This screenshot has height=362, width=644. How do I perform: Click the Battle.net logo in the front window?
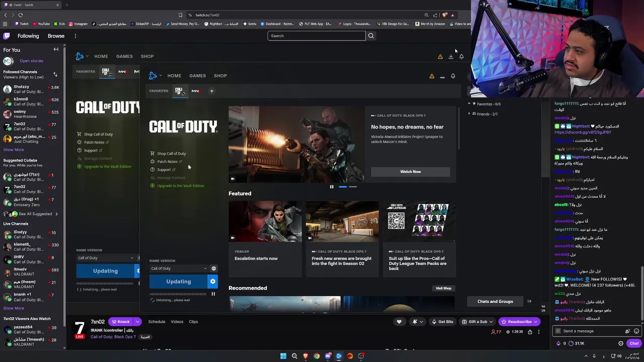coord(153,75)
